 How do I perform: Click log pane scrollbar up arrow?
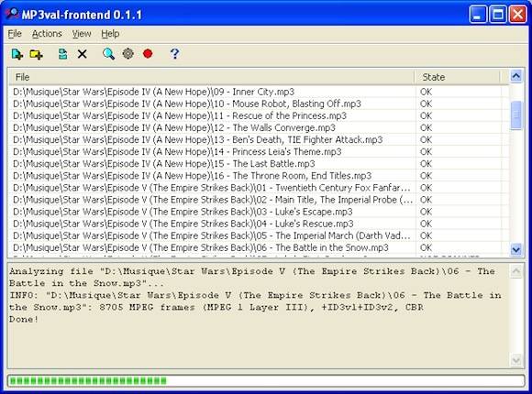tap(516, 271)
